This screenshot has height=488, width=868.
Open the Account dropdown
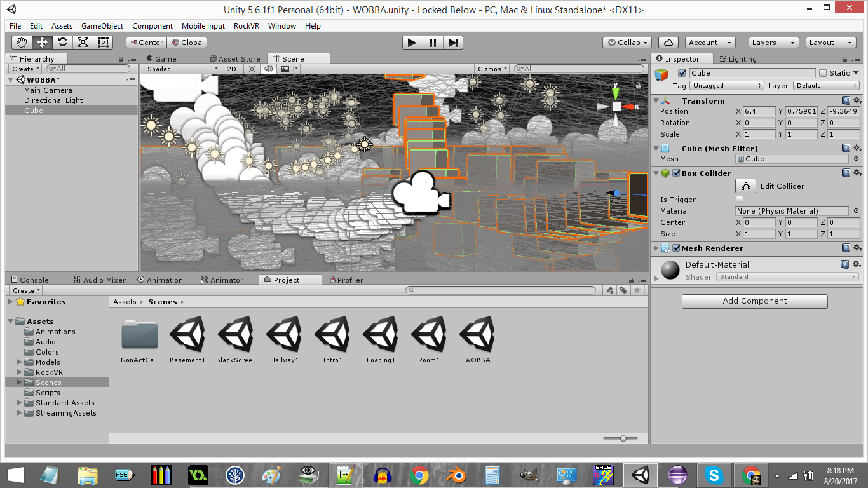point(710,43)
